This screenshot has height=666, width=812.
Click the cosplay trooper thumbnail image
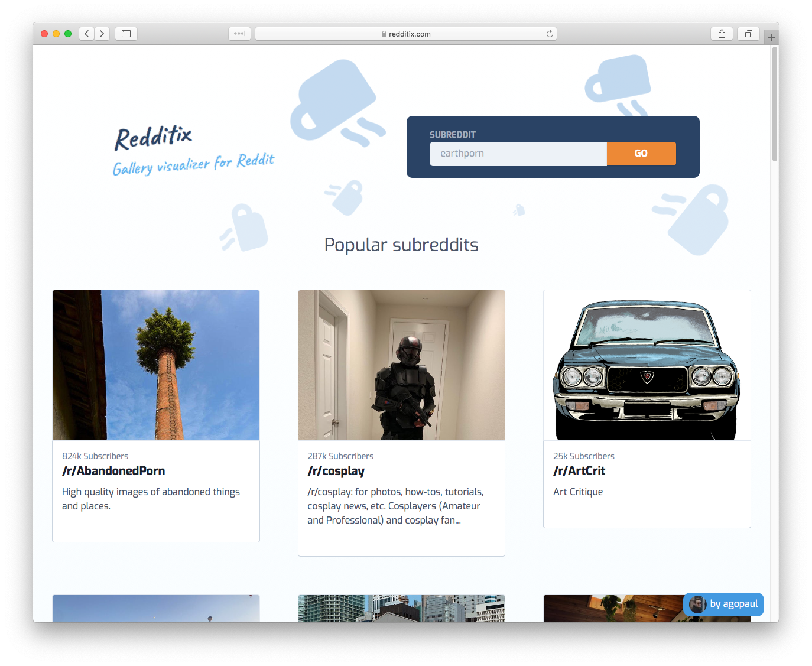pyautogui.click(x=401, y=365)
